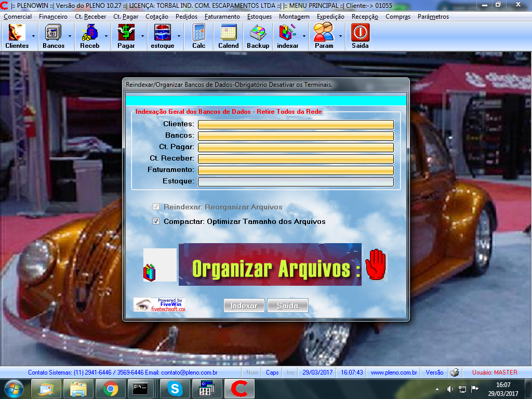This screenshot has width=532, height=399.
Task: Open the Clientes toolbar icon
Action: point(17,36)
